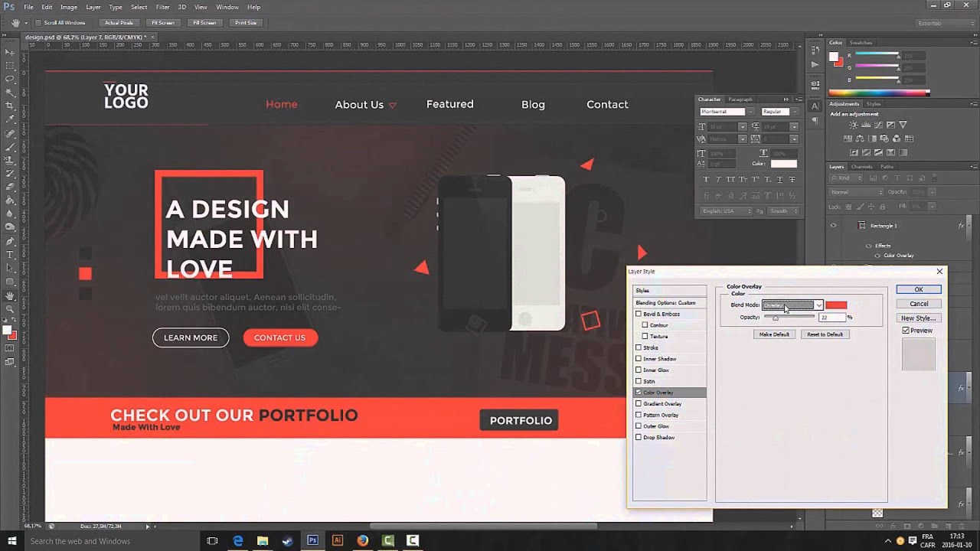Enable the Bevel & Emboss checkbox
The image size is (980, 551).
(x=639, y=314)
